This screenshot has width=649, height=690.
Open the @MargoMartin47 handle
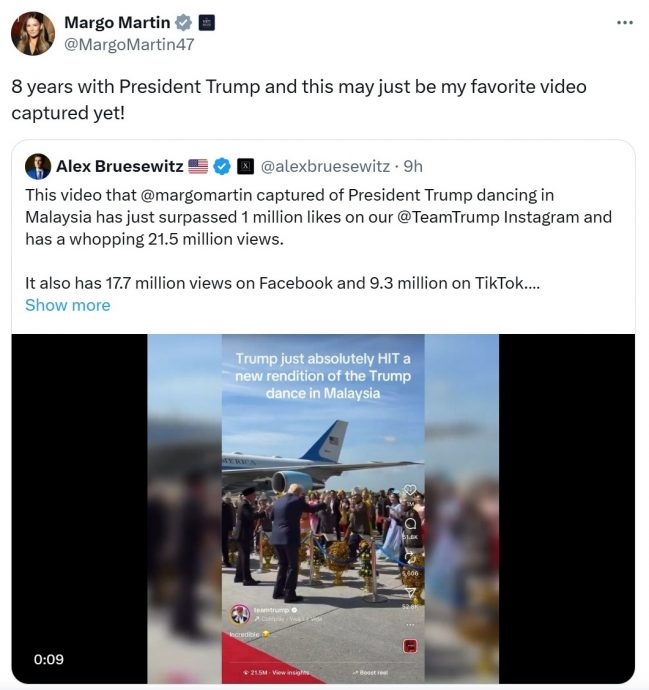[x=129, y=44]
